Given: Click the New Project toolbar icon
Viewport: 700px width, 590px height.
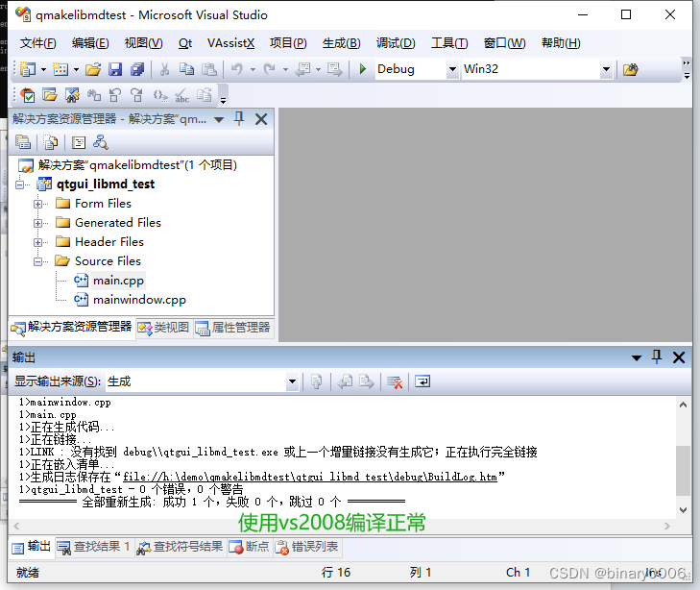Looking at the screenshot, I should (28, 69).
